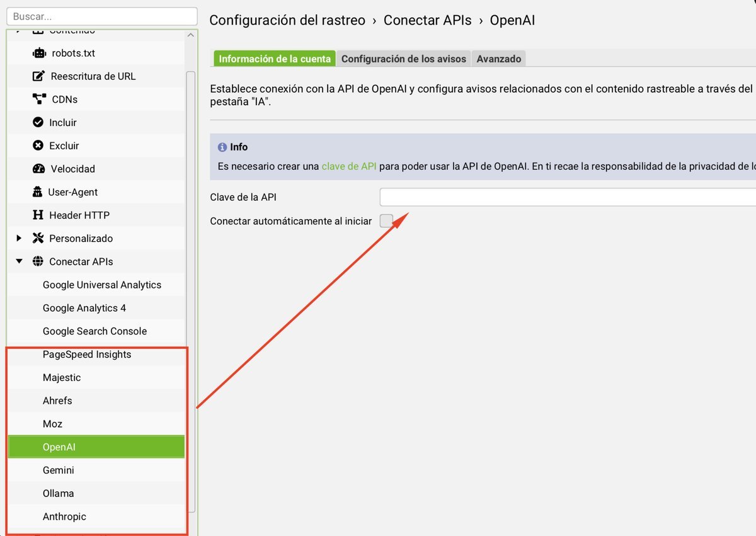The image size is (756, 536).
Task: Select the Anthropic API entry
Action: click(64, 516)
